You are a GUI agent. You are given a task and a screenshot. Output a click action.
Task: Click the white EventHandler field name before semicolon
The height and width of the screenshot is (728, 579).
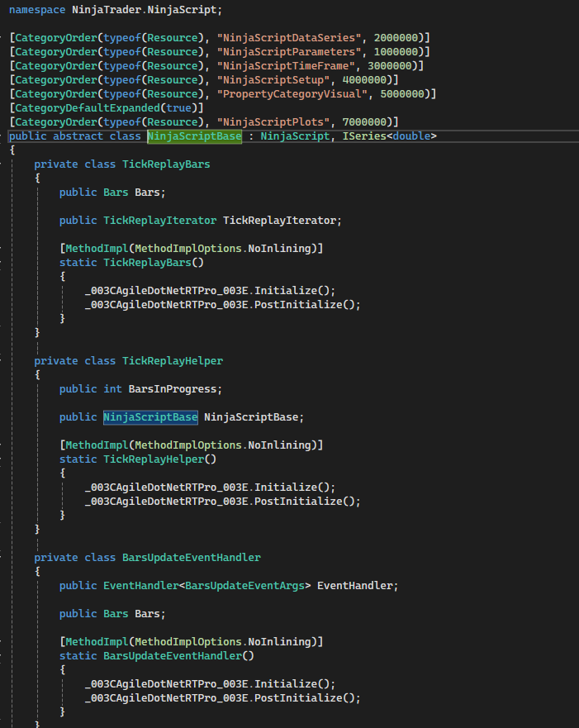tap(355, 586)
